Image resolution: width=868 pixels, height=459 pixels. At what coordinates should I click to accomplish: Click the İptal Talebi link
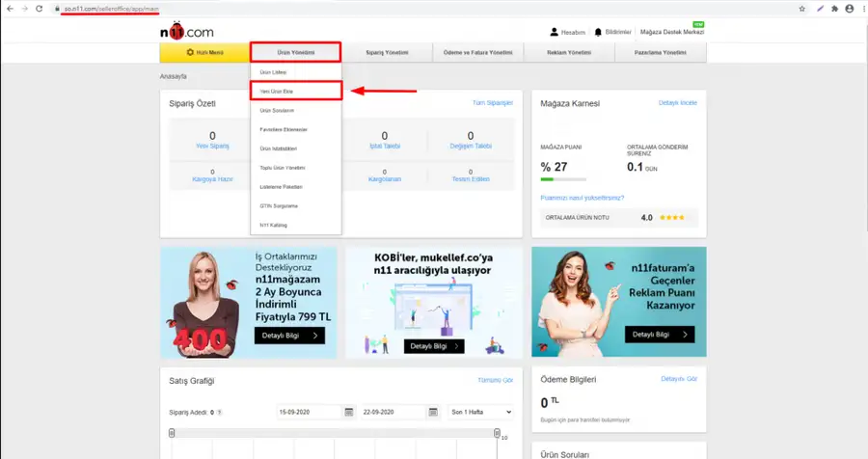coord(385,147)
